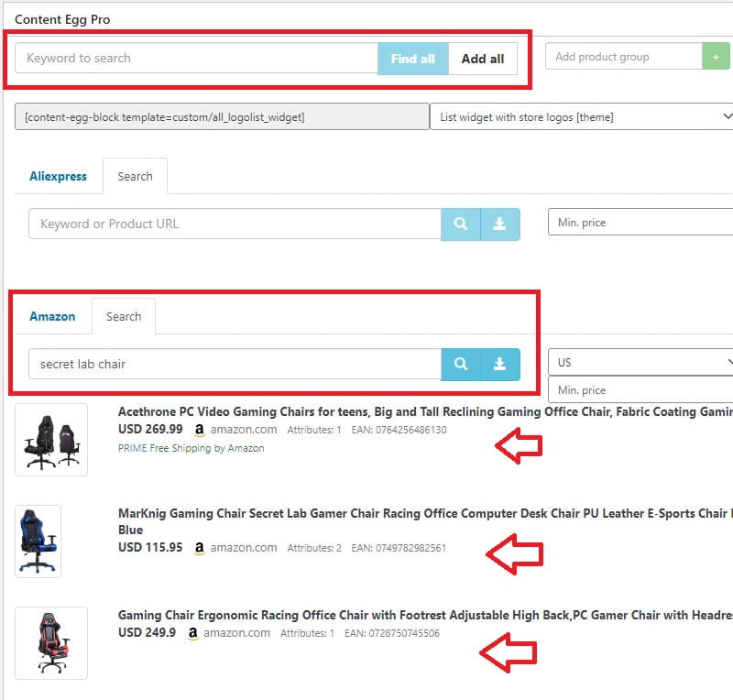
Task: Click Attributes: 1 on Acethrone result
Action: pos(314,430)
